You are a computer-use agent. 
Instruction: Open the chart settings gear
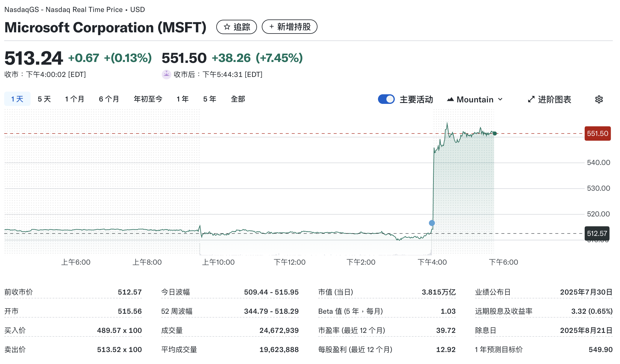pyautogui.click(x=599, y=99)
